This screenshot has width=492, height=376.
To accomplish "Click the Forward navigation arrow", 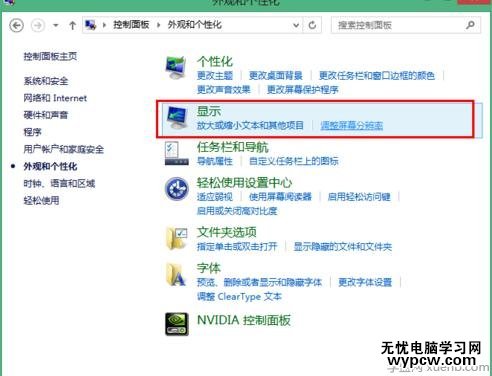I will click(x=38, y=25).
